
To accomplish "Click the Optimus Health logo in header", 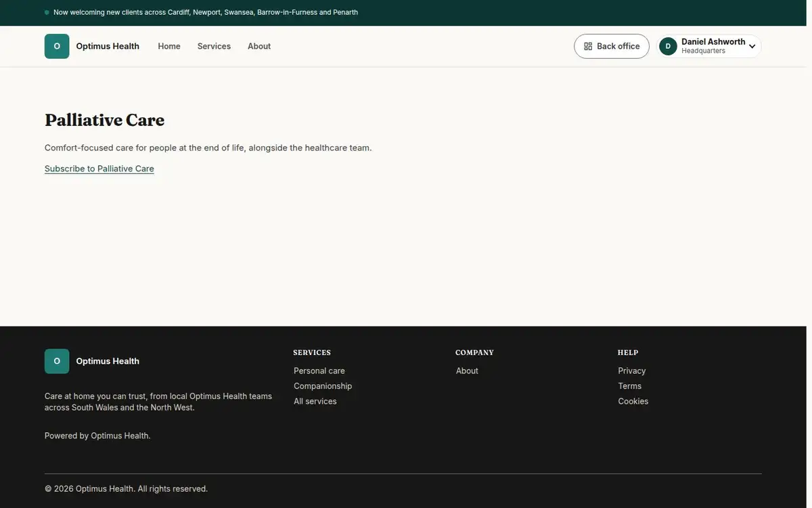I will pos(57,46).
